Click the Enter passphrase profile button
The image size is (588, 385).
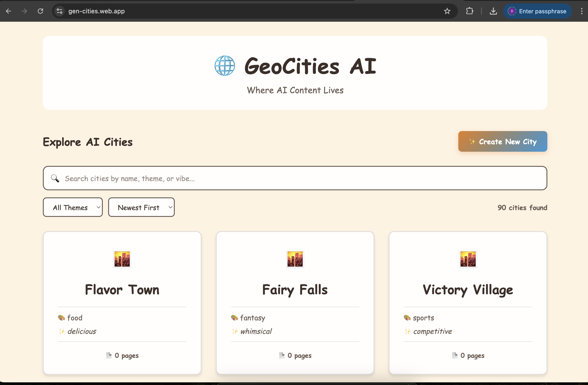click(538, 11)
